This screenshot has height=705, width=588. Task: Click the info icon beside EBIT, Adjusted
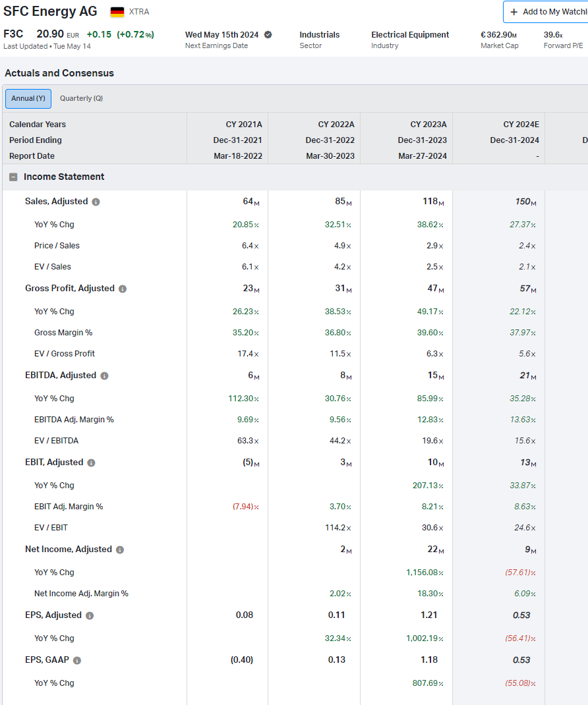[x=92, y=463]
